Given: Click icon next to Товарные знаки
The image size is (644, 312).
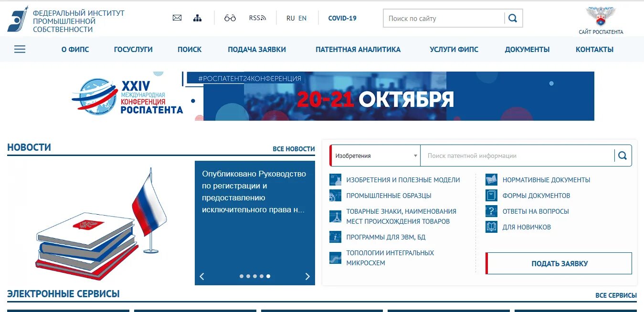Looking at the screenshot, I should 335,217.
